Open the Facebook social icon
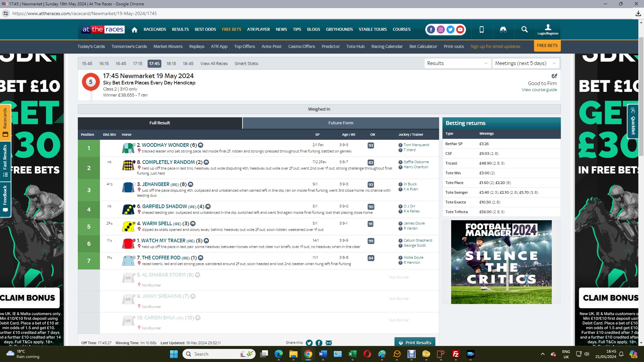The width and height of the screenshot is (644, 362). coord(431,29)
